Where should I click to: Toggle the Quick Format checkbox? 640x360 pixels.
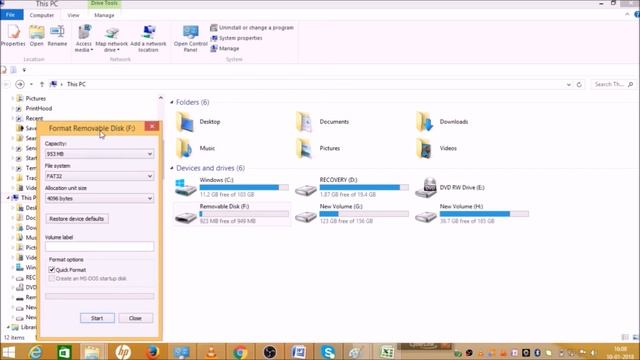tap(52, 270)
